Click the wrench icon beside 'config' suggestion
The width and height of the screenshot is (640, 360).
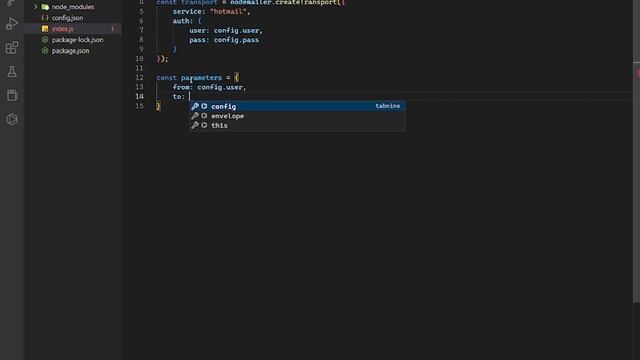[x=195, y=107]
